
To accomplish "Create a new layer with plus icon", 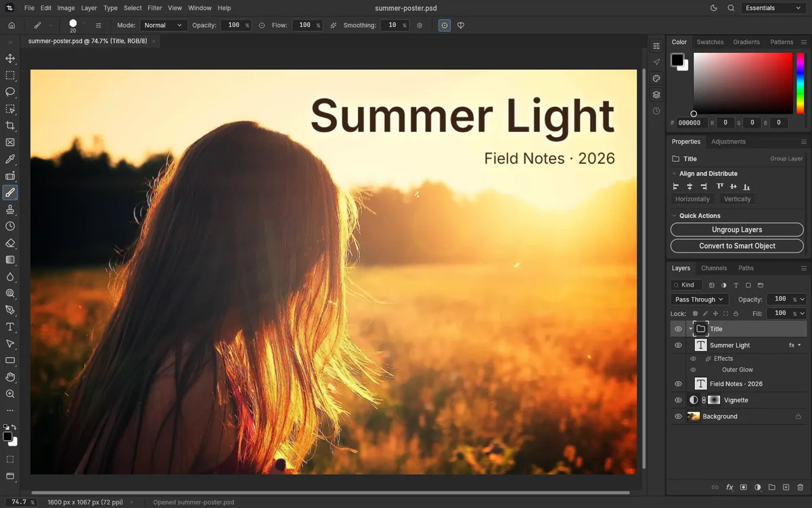I will (x=786, y=487).
